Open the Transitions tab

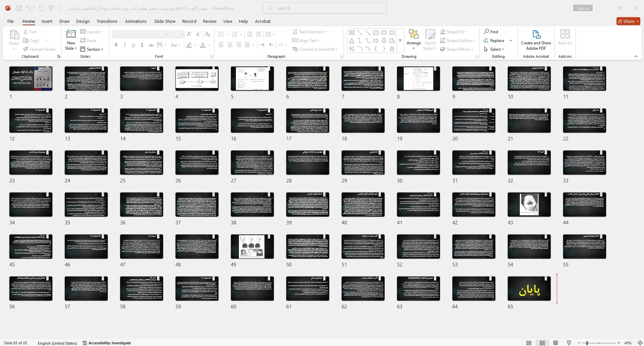(x=107, y=21)
